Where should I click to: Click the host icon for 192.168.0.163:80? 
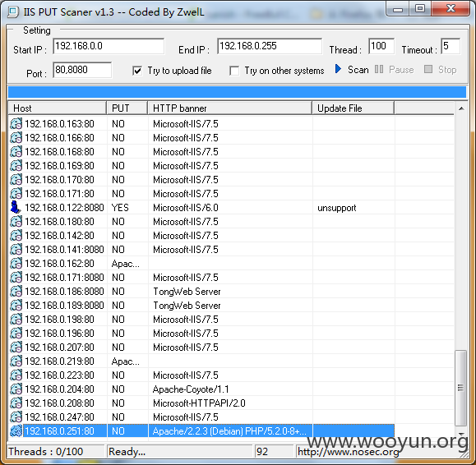[16, 124]
